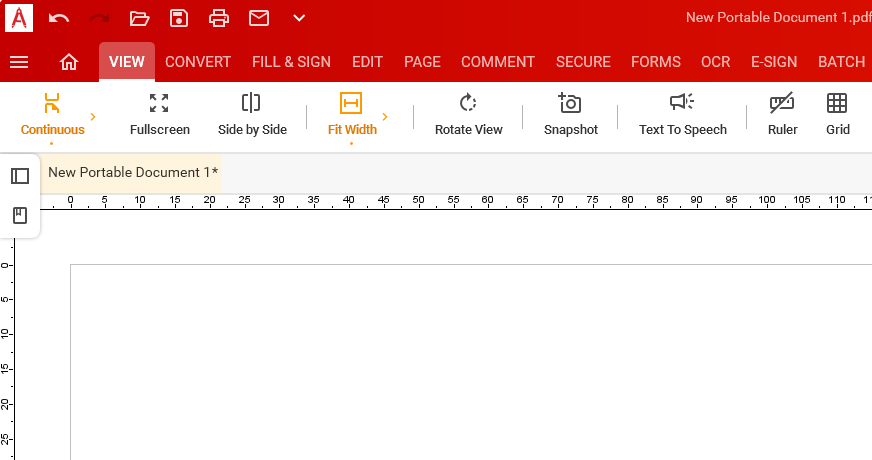Screen dimensions: 872x460
Task: Switch to the VIEW tab
Action: pyautogui.click(x=127, y=62)
